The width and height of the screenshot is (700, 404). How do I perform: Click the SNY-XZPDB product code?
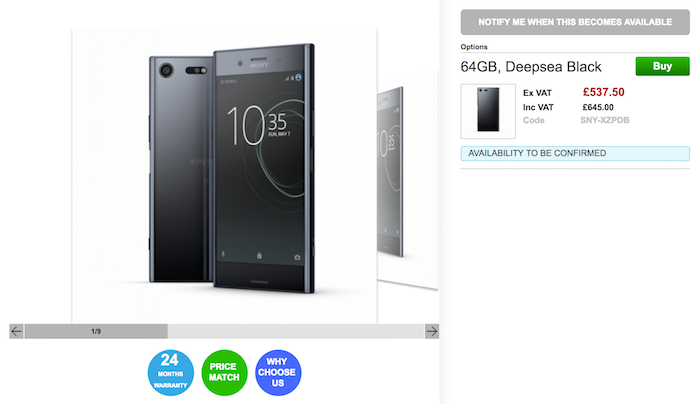(604, 120)
